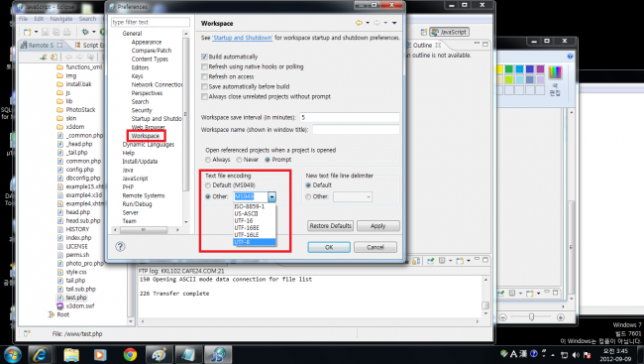644x364 pixels.
Task: Select Default (MS949) encoding radio button
Action: (208, 185)
